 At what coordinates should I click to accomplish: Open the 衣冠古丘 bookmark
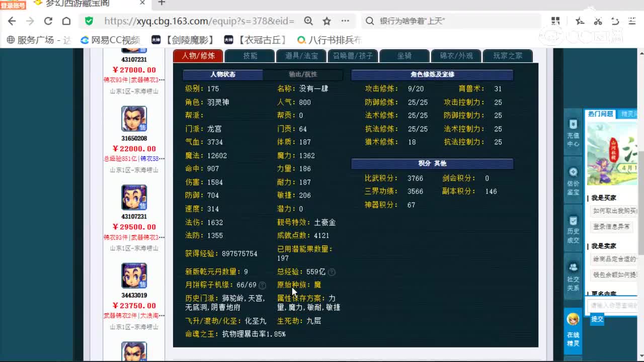[x=257, y=40]
